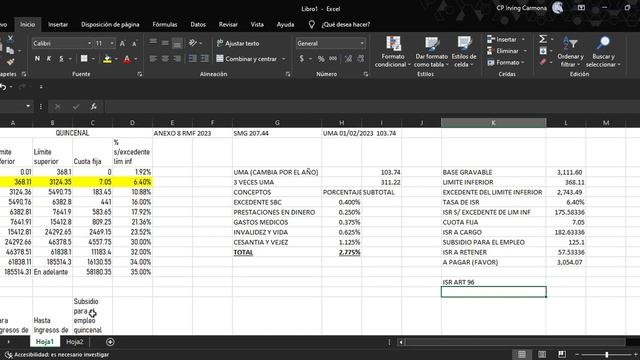
Task: Open Dar formato como tabla gallery
Action: click(x=431, y=52)
